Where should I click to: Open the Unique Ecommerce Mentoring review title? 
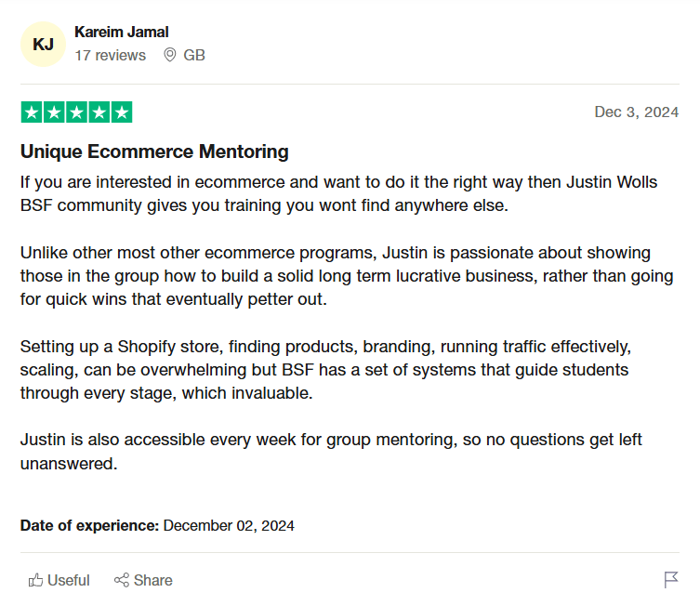[154, 151]
